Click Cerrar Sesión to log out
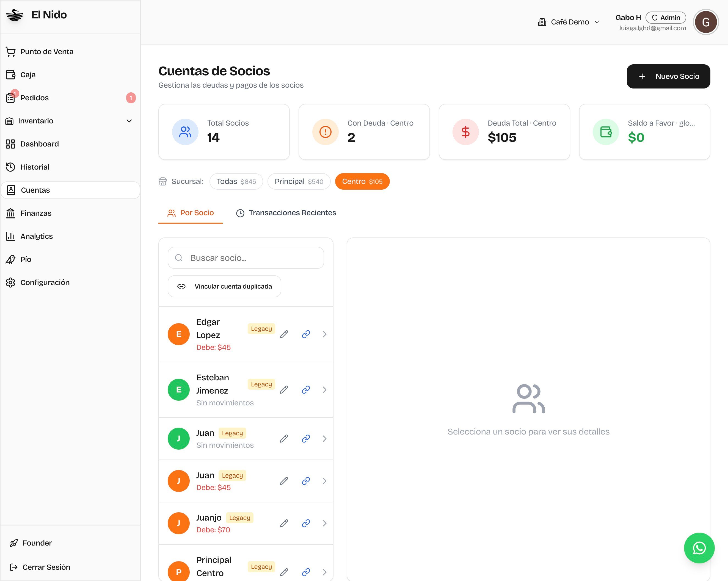 (70, 567)
